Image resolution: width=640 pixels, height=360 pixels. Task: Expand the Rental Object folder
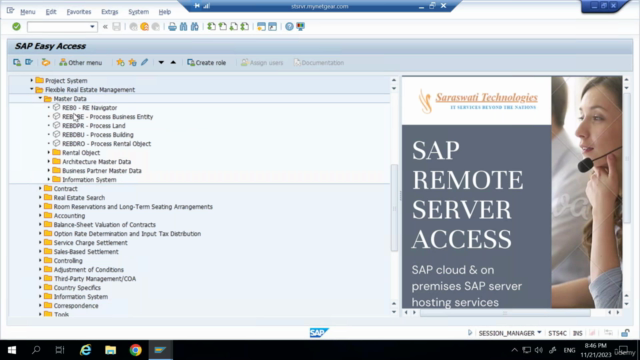(x=49, y=152)
